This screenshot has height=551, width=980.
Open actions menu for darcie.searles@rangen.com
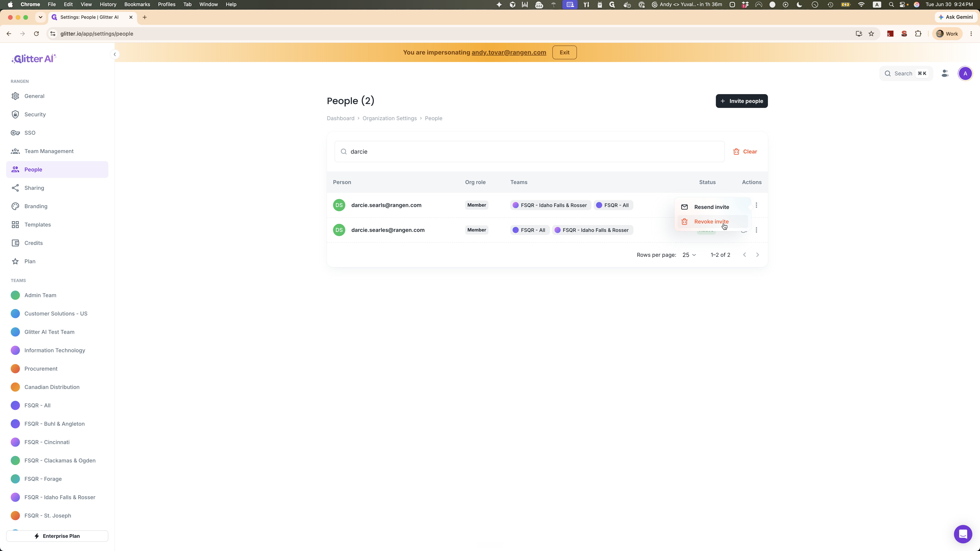point(756,230)
